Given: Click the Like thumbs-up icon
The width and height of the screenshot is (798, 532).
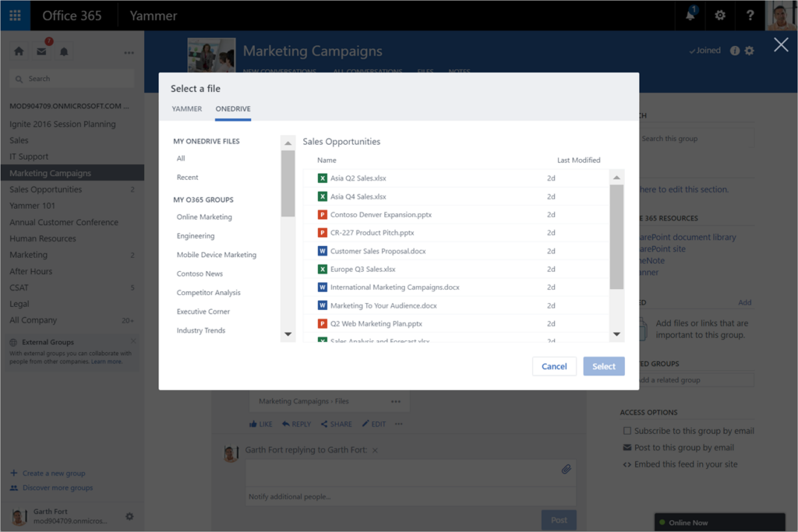Looking at the screenshot, I should coord(252,424).
